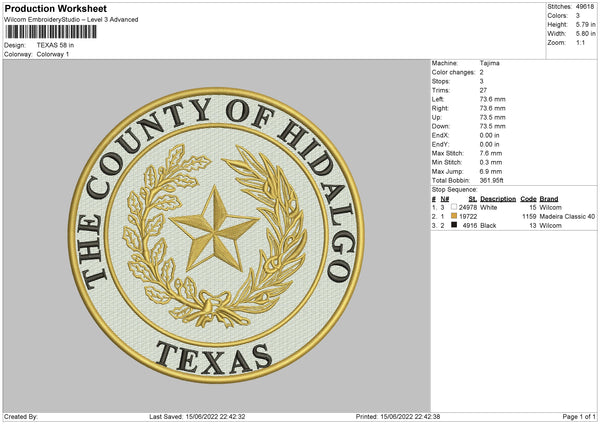Click the zoom value '1:1'

tap(580, 42)
